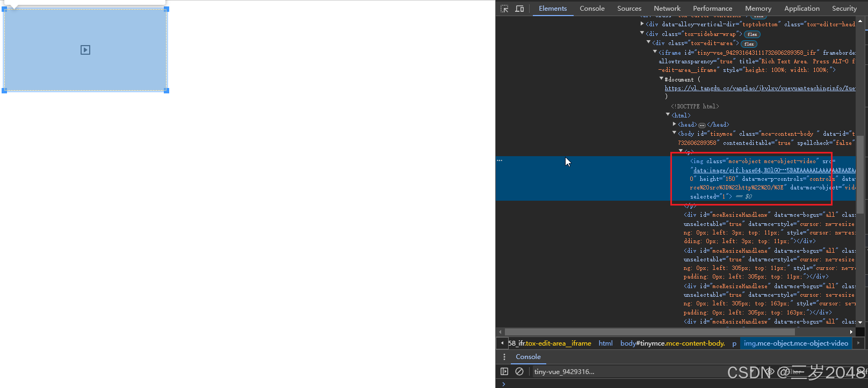
Task: Select the mceResizeHandlene div row
Action: pyautogui.click(x=769, y=263)
